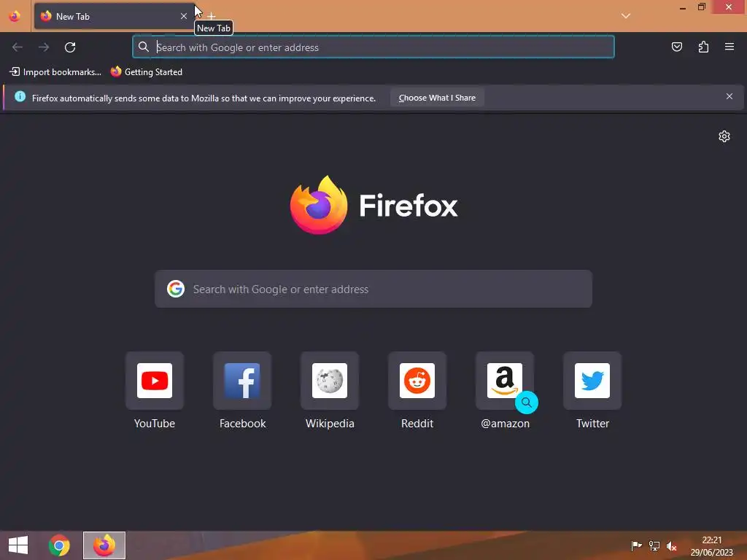Viewport: 747px width, 560px height.
Task: Open the Reddit shortcut tile
Action: [x=417, y=381]
